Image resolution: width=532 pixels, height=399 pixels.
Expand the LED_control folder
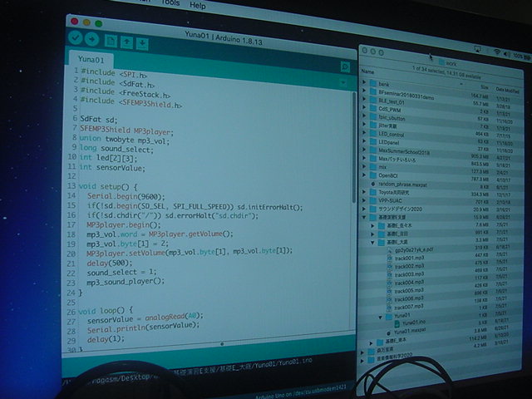(364, 132)
